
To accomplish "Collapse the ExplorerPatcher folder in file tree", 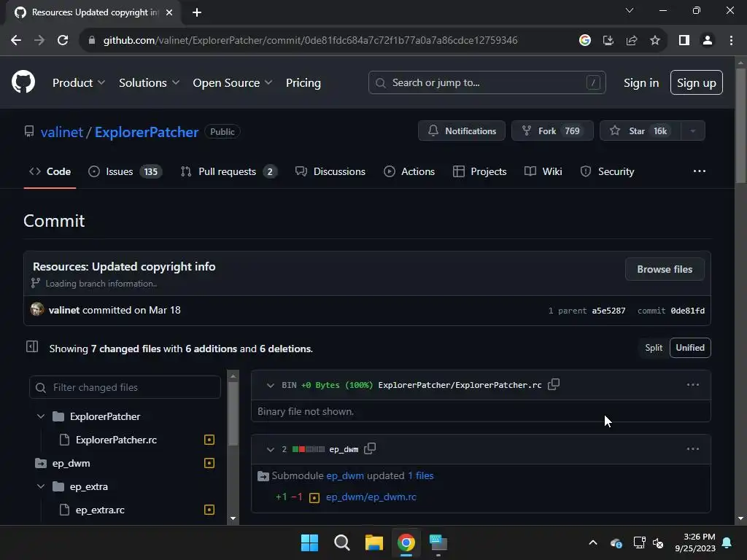I will (41, 416).
